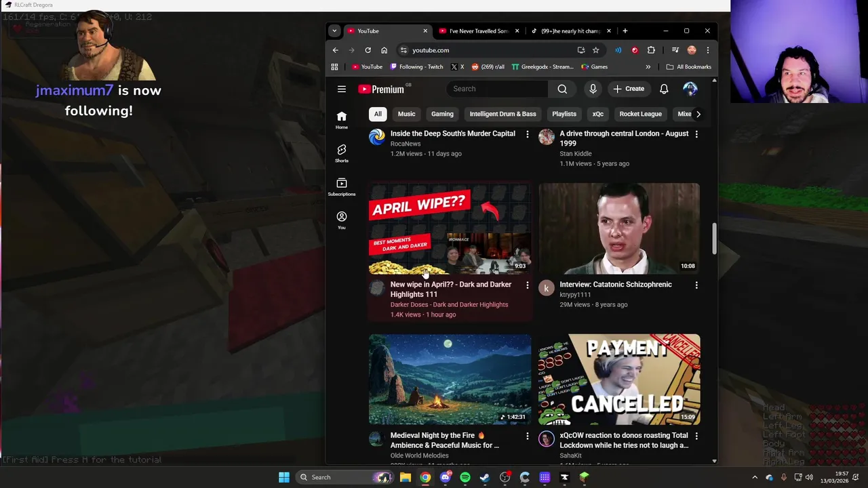The image size is (868, 488).
Task: View site information for youtube.com
Action: (403, 50)
